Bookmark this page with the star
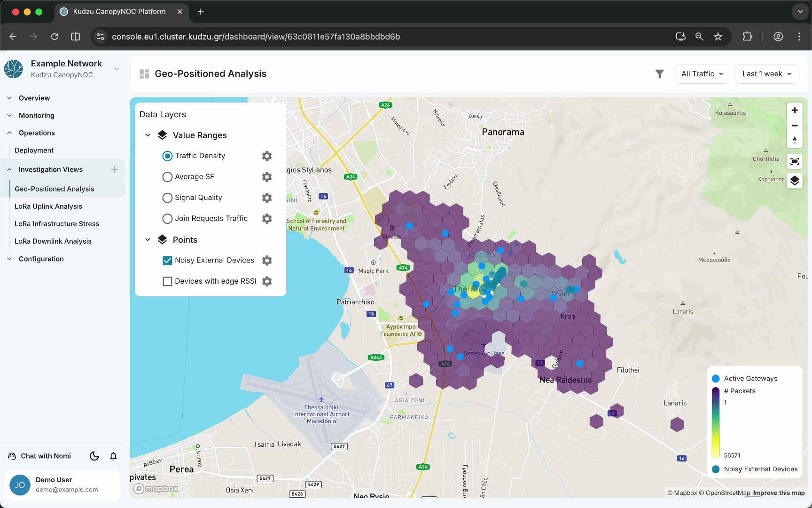This screenshot has height=508, width=812. [x=718, y=37]
